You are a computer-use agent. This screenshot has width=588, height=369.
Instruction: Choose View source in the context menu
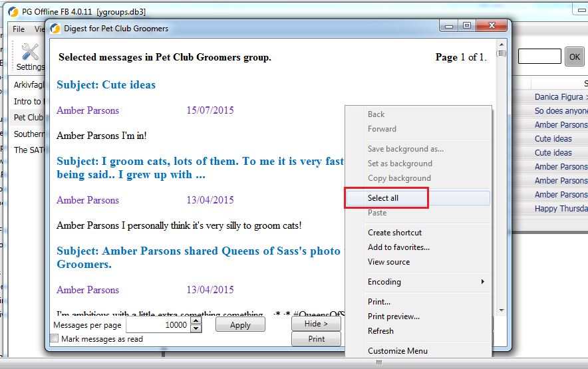pyautogui.click(x=388, y=262)
